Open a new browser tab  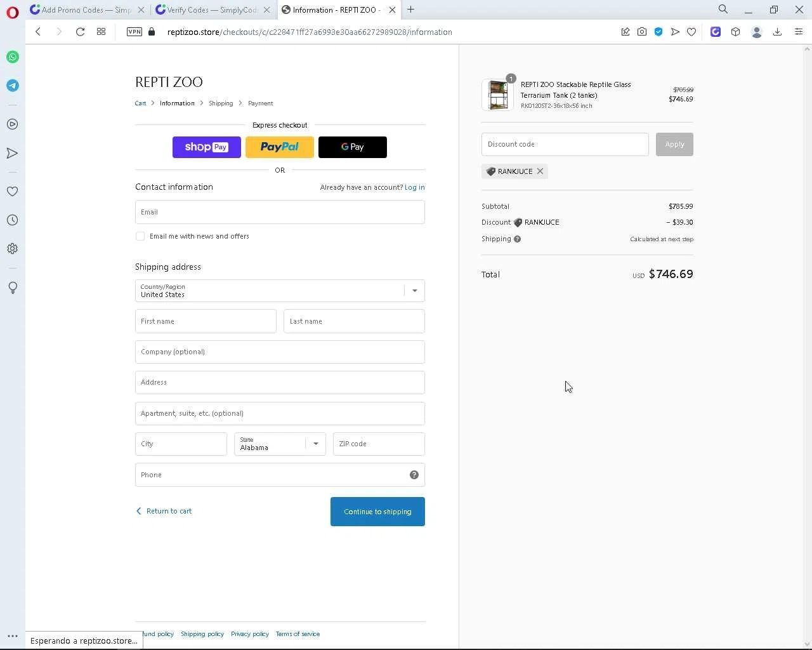coord(411,10)
